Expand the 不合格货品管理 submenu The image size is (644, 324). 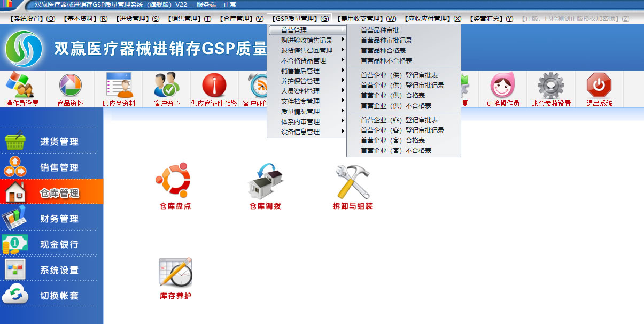pyautogui.click(x=304, y=60)
